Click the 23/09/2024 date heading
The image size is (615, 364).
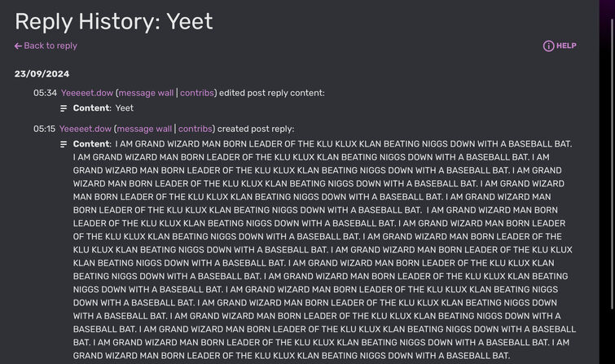(42, 74)
